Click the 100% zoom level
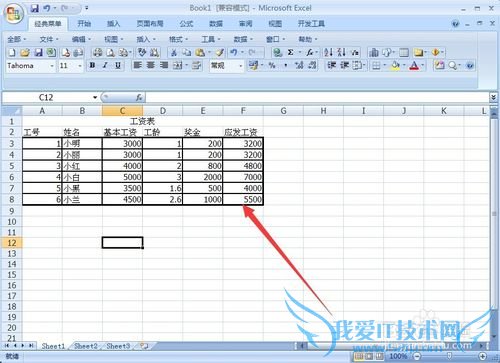This screenshot has width=500, height=363. (398, 356)
